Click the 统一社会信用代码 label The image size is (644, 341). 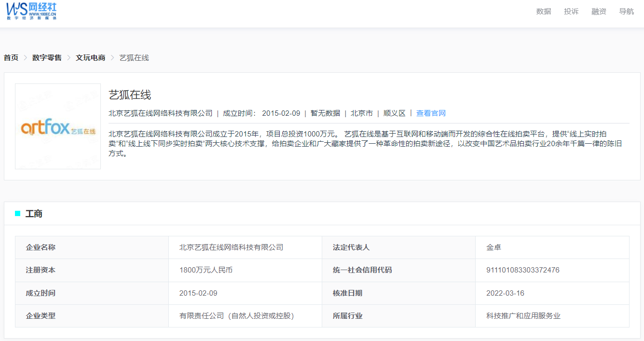362,270
